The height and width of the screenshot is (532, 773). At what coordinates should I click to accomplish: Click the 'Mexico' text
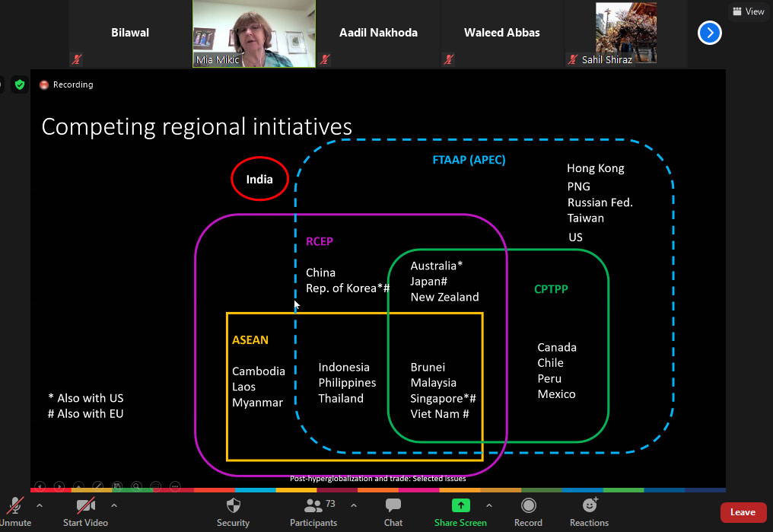(557, 394)
